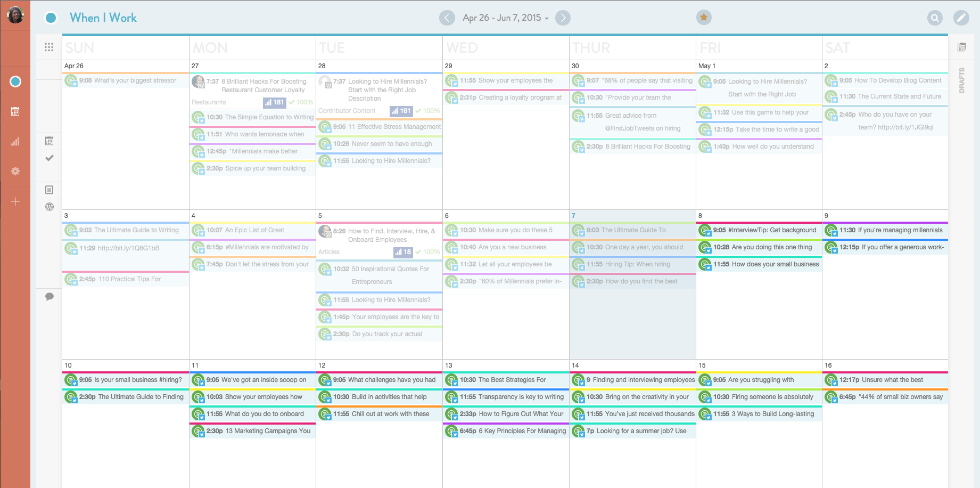Open the When I Work title link
This screenshot has width=980, height=488.
click(x=103, y=18)
